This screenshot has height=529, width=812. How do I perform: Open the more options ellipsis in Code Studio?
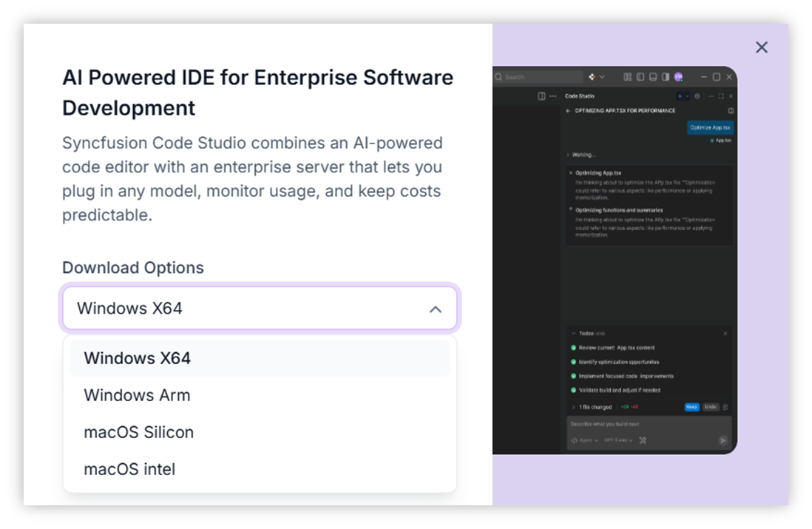pos(710,96)
